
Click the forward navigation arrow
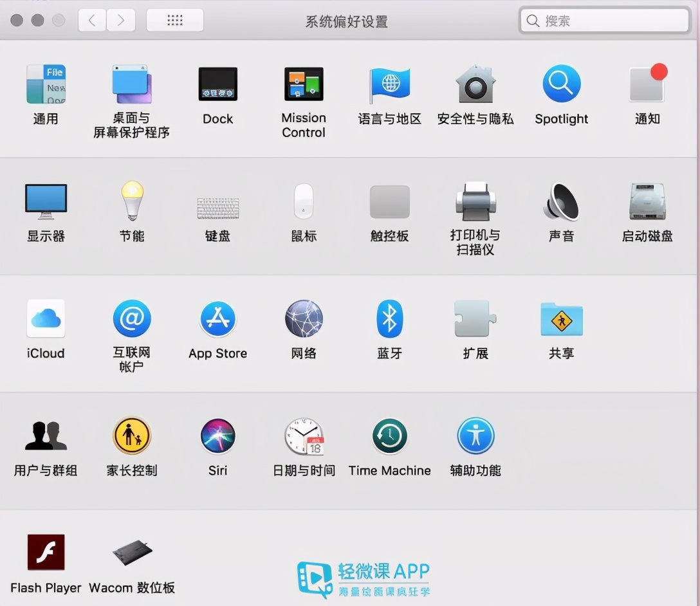tap(121, 20)
